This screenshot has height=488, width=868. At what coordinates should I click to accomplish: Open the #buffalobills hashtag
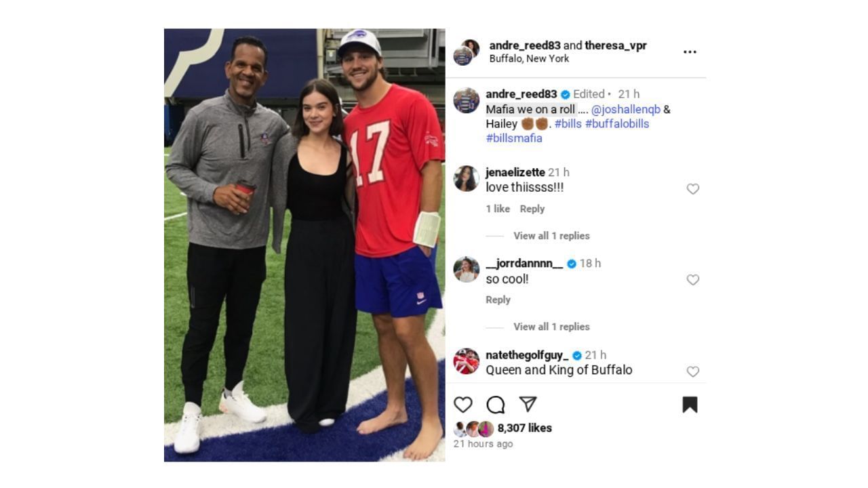pos(617,124)
